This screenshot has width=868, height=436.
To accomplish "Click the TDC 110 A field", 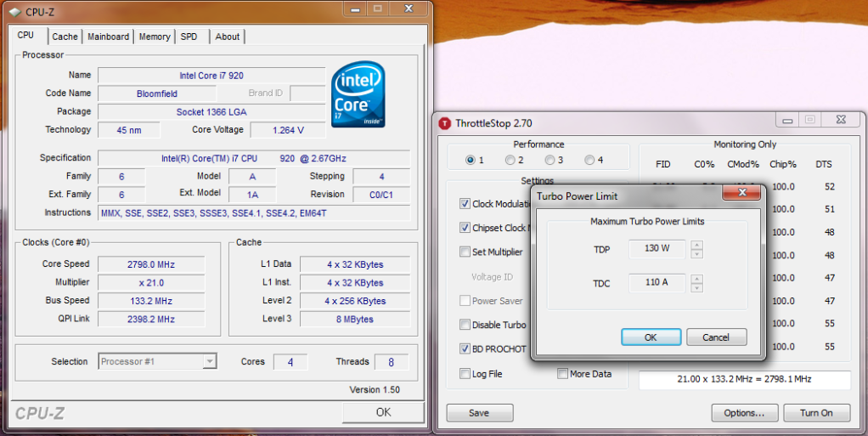I will [x=657, y=282].
